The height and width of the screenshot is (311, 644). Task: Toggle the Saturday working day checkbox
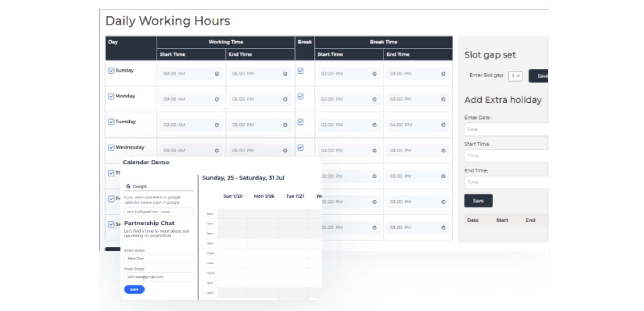pyautogui.click(x=111, y=224)
